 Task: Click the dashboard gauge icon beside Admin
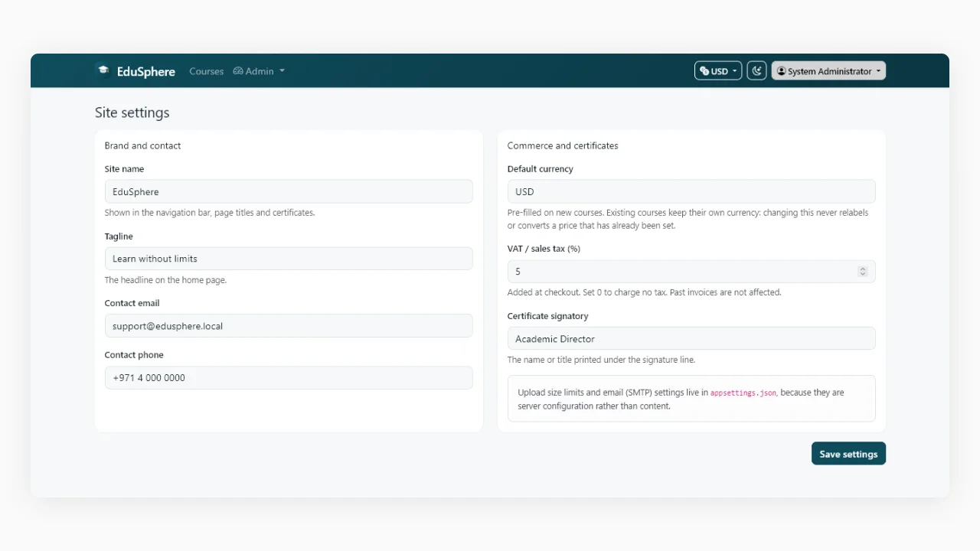238,71
